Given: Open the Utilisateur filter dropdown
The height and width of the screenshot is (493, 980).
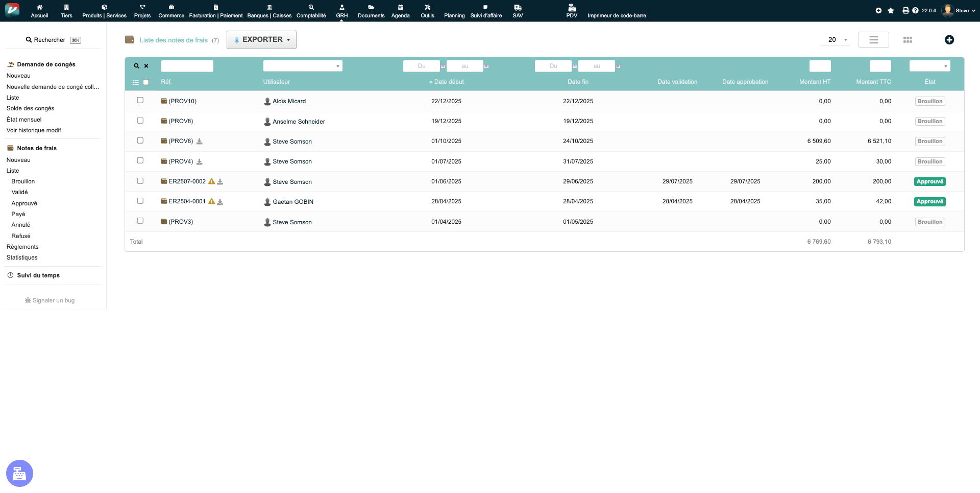Looking at the screenshot, I should (x=303, y=66).
